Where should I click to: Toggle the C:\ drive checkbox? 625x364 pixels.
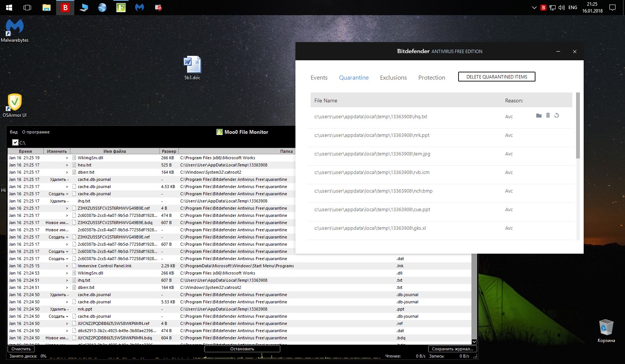click(15, 143)
